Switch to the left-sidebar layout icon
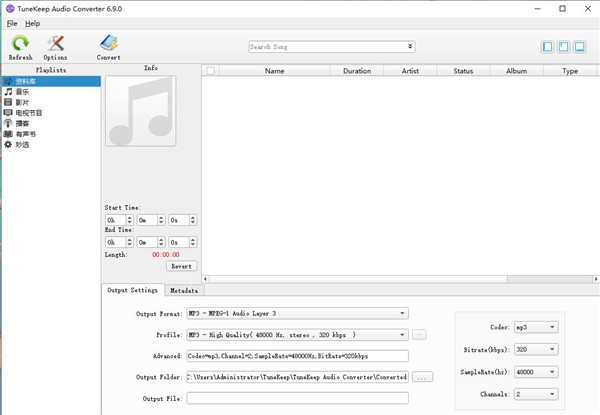The width and height of the screenshot is (600, 415). [x=548, y=47]
